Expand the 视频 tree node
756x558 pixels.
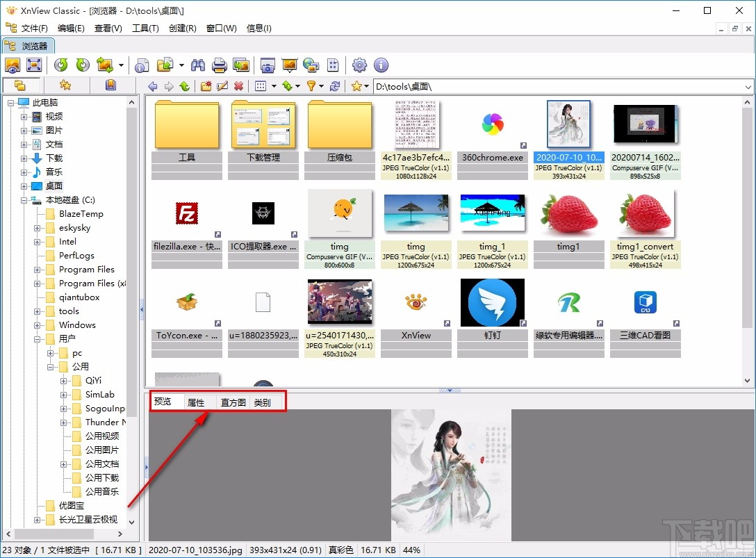point(23,116)
